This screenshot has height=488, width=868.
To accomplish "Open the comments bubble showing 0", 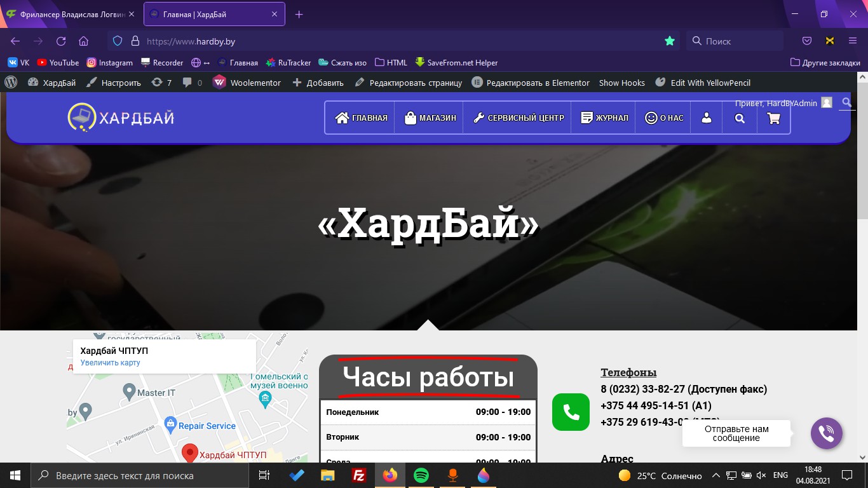I will (192, 83).
